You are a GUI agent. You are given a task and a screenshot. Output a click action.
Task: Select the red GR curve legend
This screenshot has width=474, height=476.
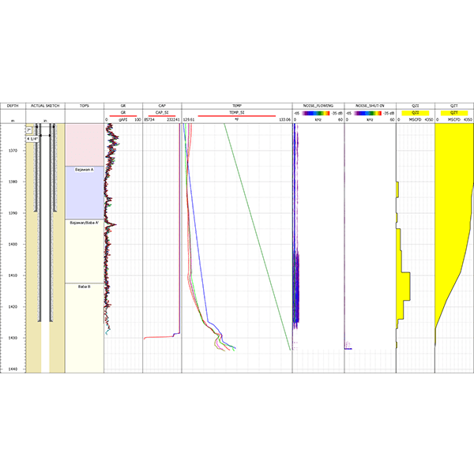point(123,113)
